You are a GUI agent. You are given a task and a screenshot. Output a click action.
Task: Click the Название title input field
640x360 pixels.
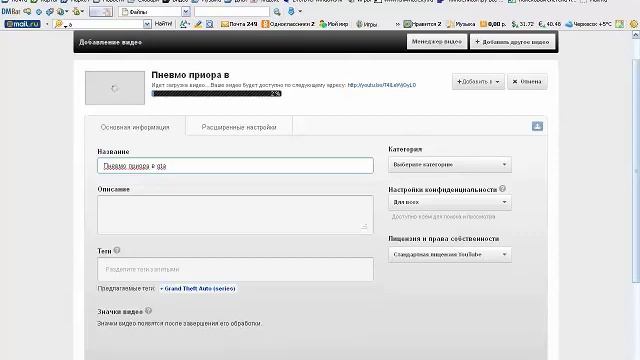point(236,166)
